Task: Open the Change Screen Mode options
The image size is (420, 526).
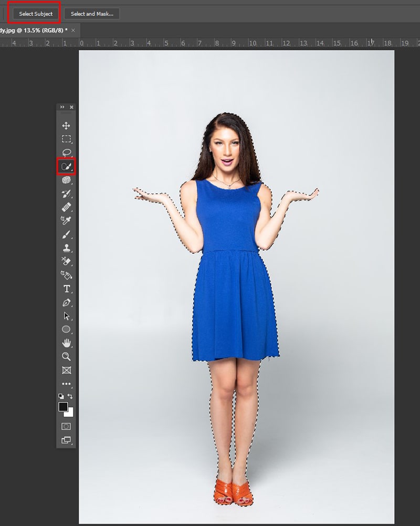Action: pyautogui.click(x=66, y=440)
